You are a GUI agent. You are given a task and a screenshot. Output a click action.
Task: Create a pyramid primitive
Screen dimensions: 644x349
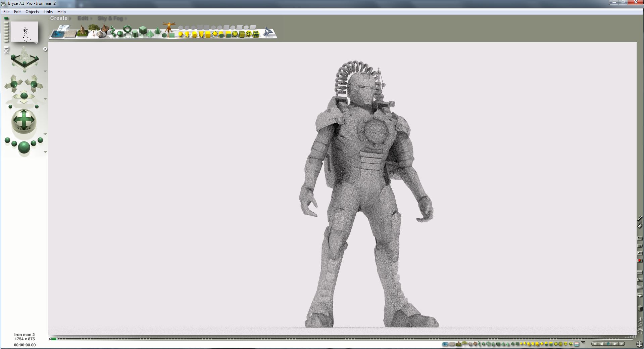pyautogui.click(x=150, y=34)
